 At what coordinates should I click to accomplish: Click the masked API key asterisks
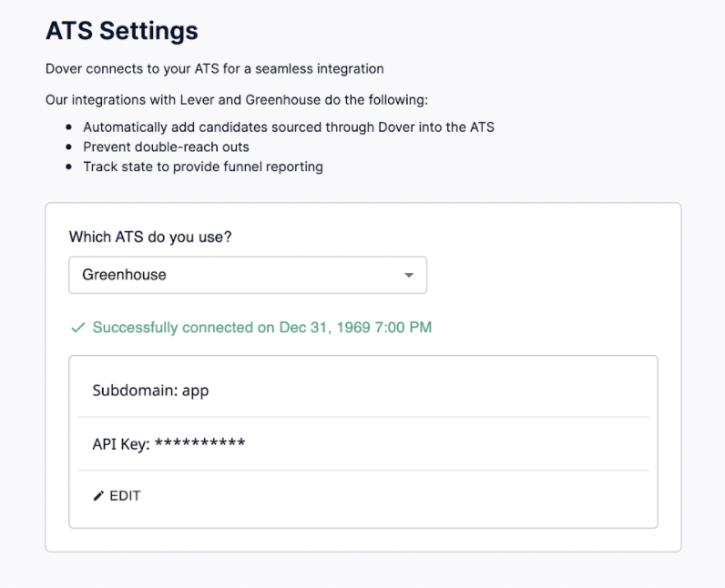199,442
